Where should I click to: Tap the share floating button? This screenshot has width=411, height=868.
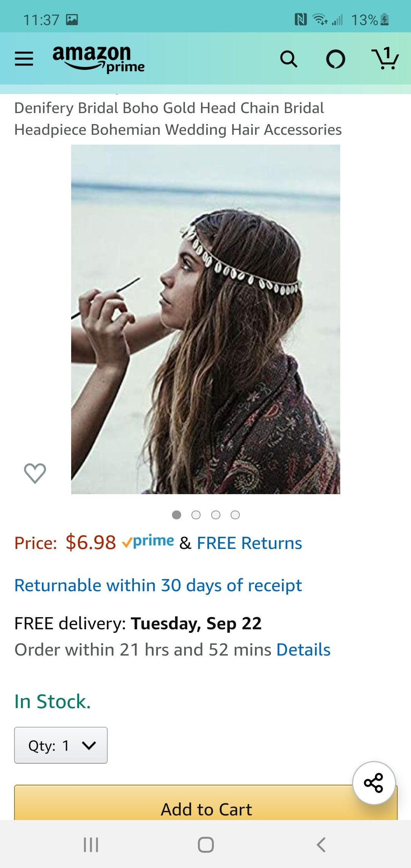click(x=374, y=783)
